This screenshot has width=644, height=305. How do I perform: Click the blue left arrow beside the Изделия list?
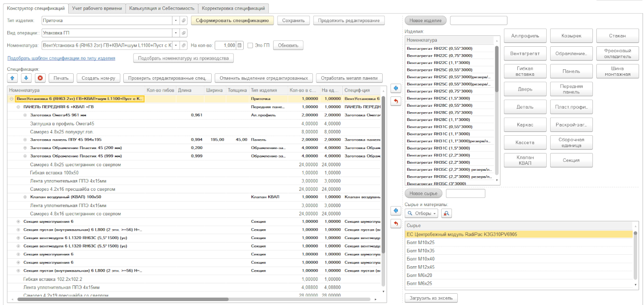[x=396, y=89]
